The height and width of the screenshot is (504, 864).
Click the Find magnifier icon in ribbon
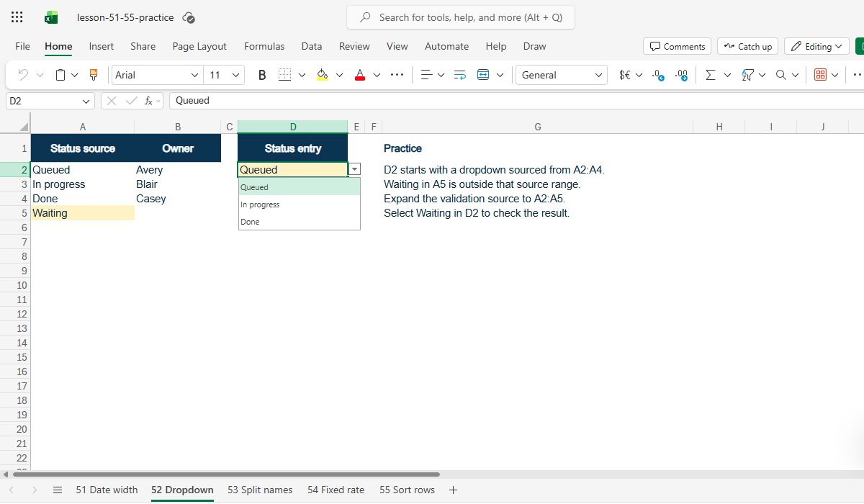click(x=781, y=75)
